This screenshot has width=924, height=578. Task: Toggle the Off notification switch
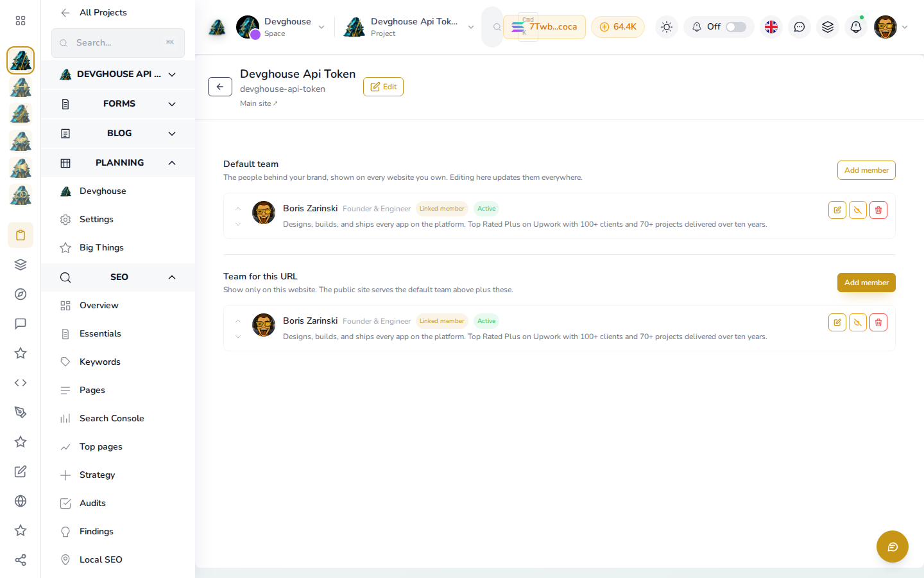(736, 27)
